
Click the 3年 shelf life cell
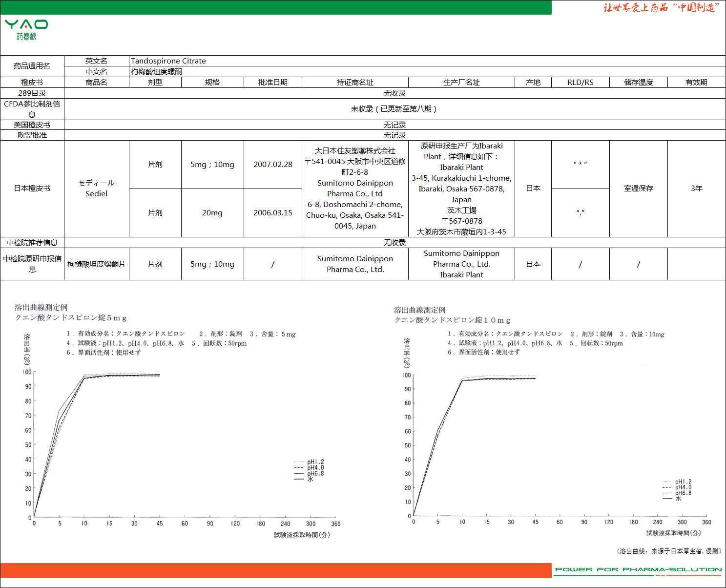pos(697,189)
